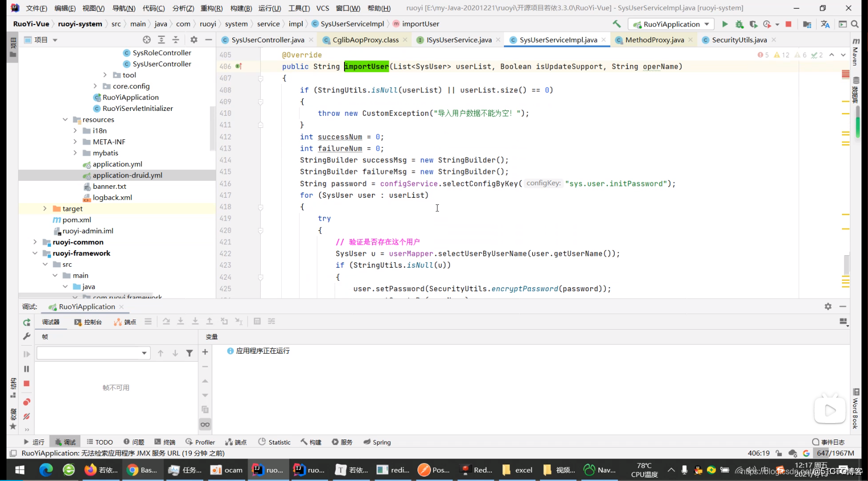The width and height of the screenshot is (868, 481).
Task: Toggle the 项目 side panel stripe button
Action: 13,47
